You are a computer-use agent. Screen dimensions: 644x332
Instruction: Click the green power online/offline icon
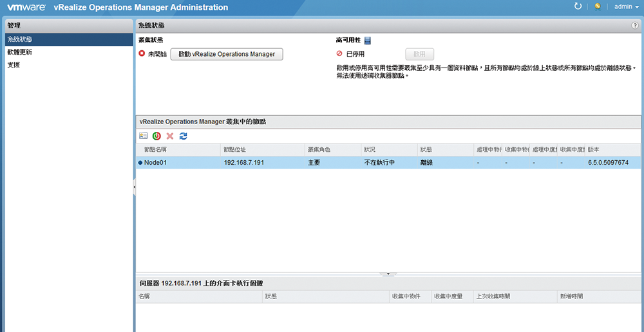(x=156, y=136)
